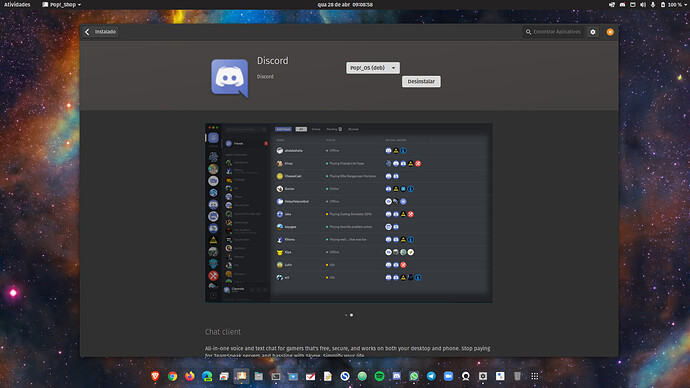Screen dimensions: 690x388
Task: Click the volume indicator in top bar
Action: (643, 4)
